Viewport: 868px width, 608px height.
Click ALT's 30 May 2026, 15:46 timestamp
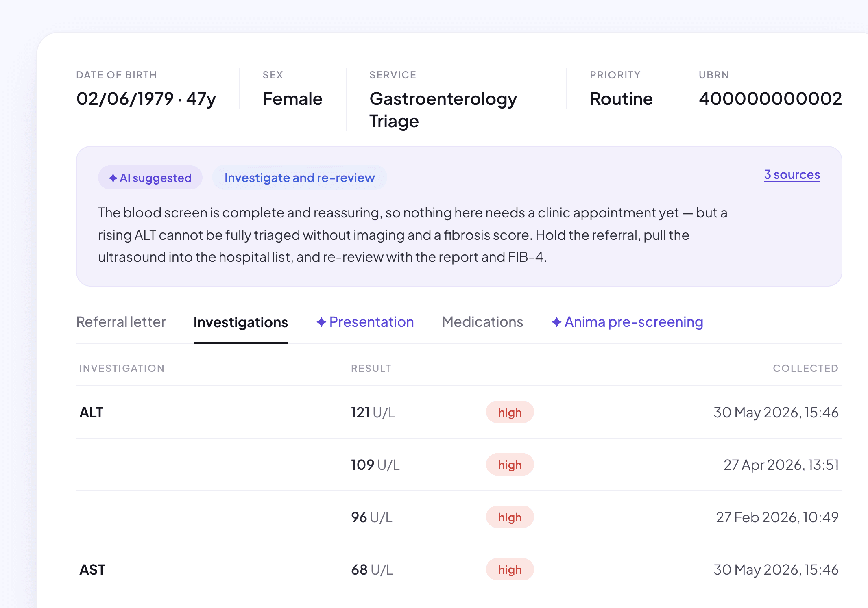point(776,413)
